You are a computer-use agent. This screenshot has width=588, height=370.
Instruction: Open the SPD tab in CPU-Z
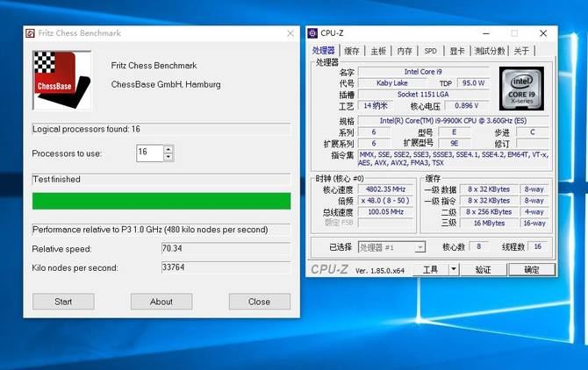coord(431,51)
